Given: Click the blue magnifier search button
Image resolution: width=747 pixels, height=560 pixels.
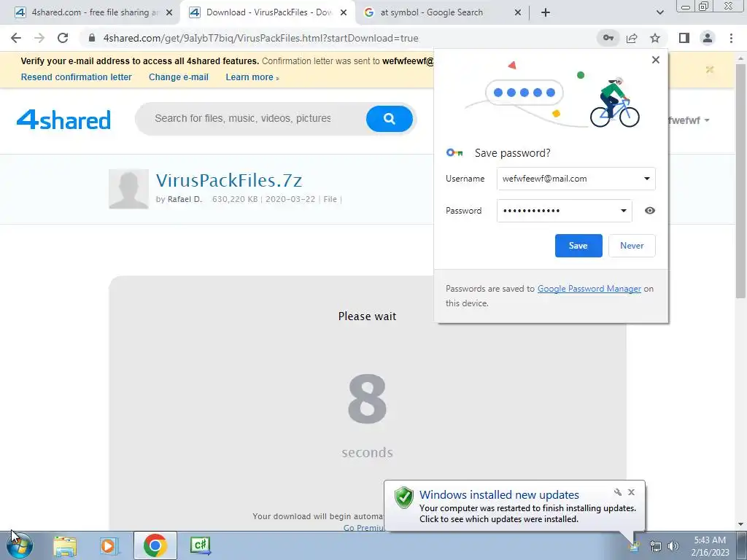Looking at the screenshot, I should pyautogui.click(x=390, y=119).
